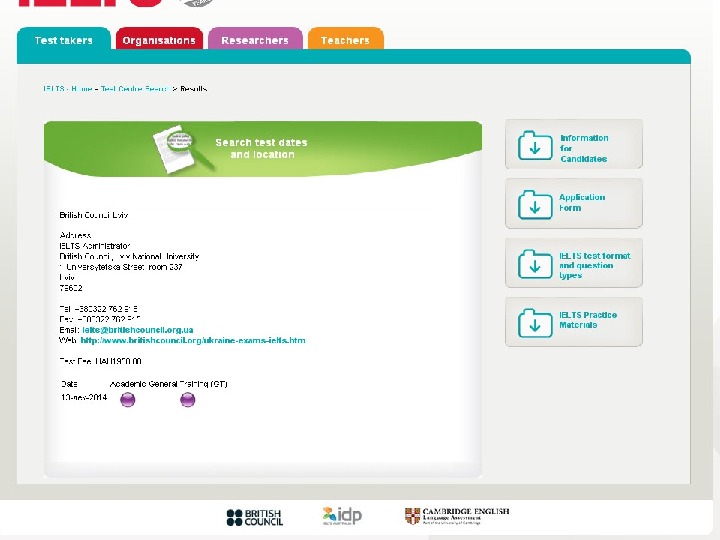The width and height of the screenshot is (720, 540).
Task: Select the Academic purple button for the listed test date
Action: (128, 399)
